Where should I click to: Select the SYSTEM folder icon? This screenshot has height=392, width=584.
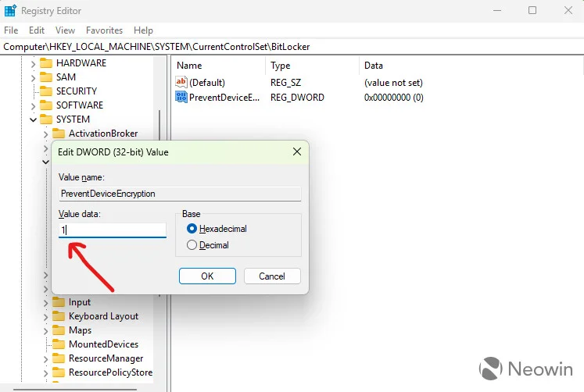pos(46,119)
